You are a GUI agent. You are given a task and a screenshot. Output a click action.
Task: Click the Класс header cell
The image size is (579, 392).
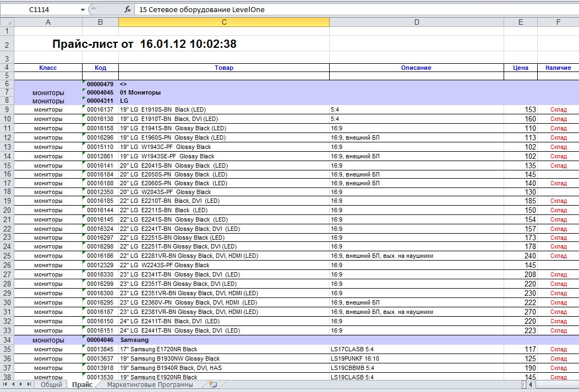coord(48,68)
